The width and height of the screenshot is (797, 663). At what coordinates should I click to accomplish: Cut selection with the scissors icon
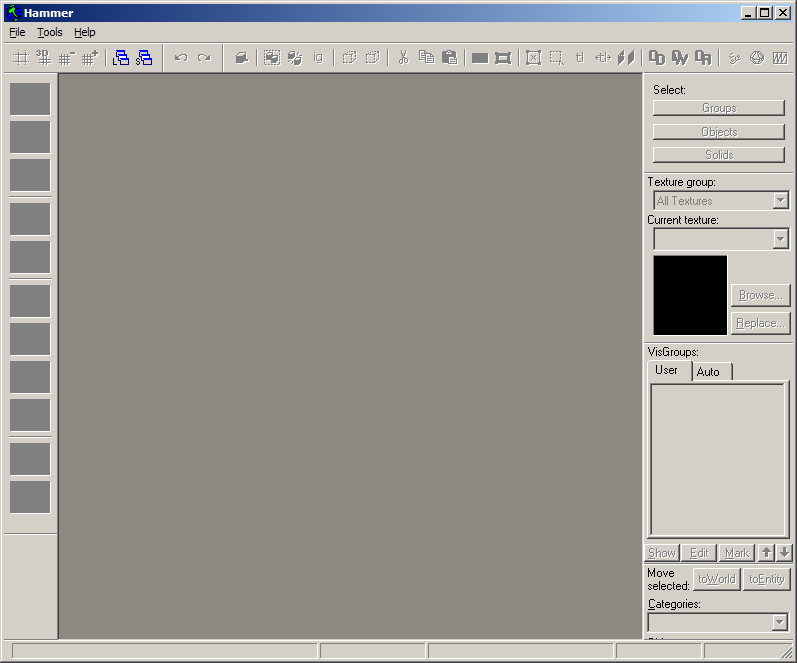tap(404, 58)
